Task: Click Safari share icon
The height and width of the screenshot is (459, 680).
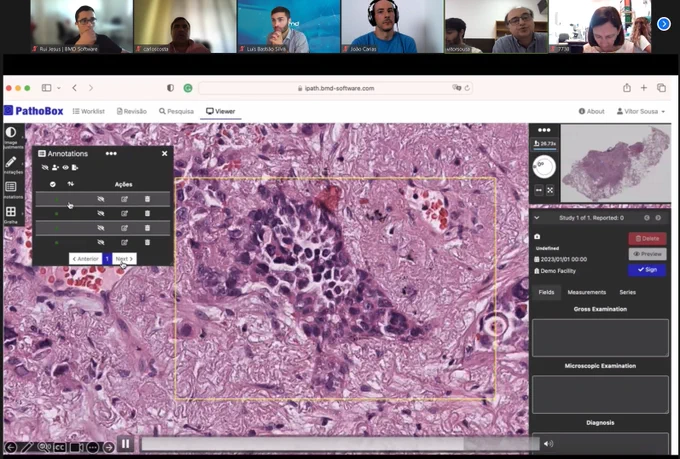Action: click(627, 88)
